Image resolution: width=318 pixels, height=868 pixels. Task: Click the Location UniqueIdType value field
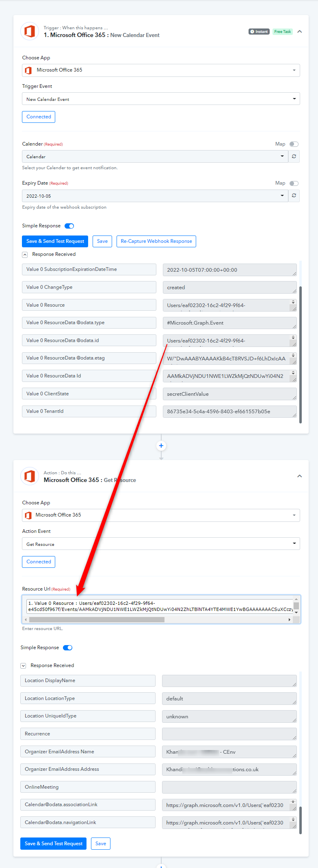(x=229, y=717)
